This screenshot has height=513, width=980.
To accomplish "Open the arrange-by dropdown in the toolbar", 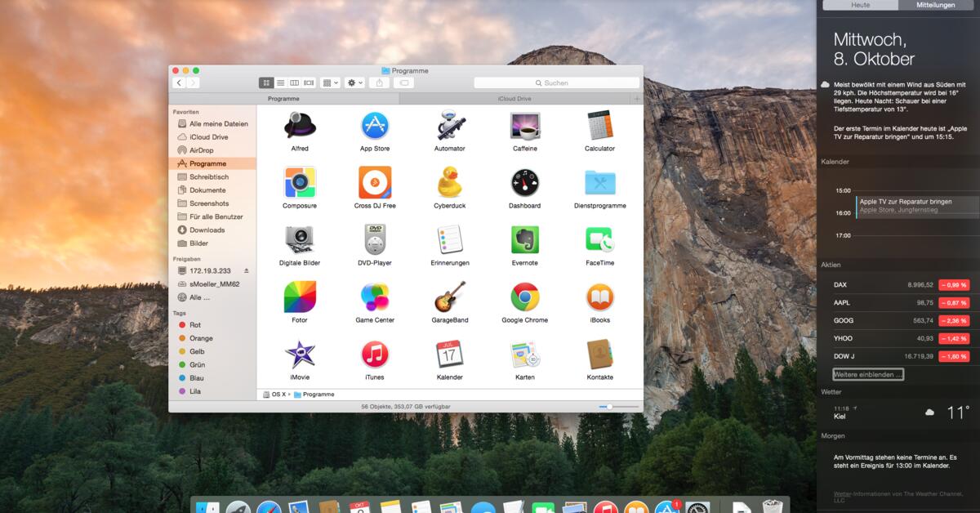I will click(x=331, y=83).
